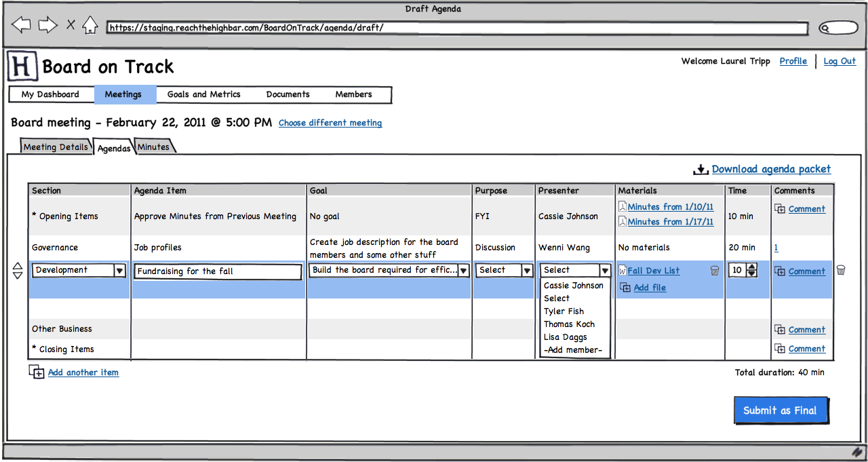Click the PDF icon of Minutes from 1/17/11
The width and height of the screenshot is (868, 462).
pos(623,221)
